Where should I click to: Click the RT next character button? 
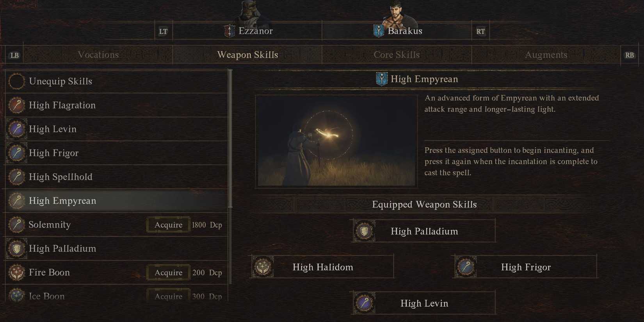tap(480, 31)
